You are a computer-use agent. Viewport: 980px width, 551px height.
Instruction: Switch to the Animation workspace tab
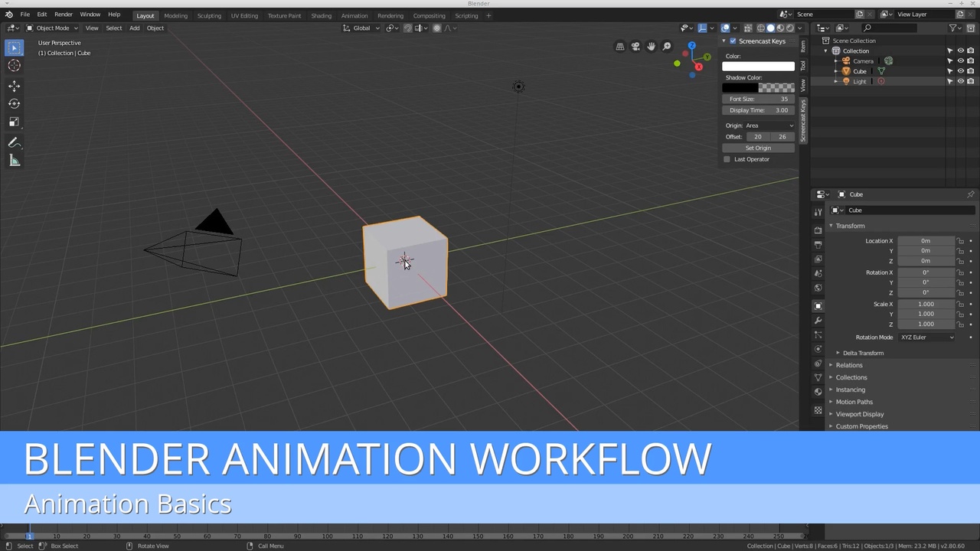(354, 15)
